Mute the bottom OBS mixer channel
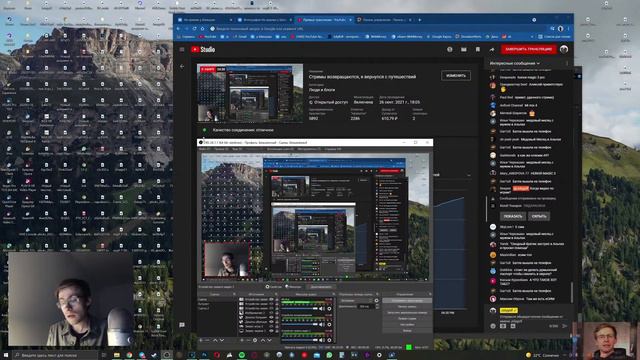The height and width of the screenshot is (360, 640). click(x=321, y=340)
